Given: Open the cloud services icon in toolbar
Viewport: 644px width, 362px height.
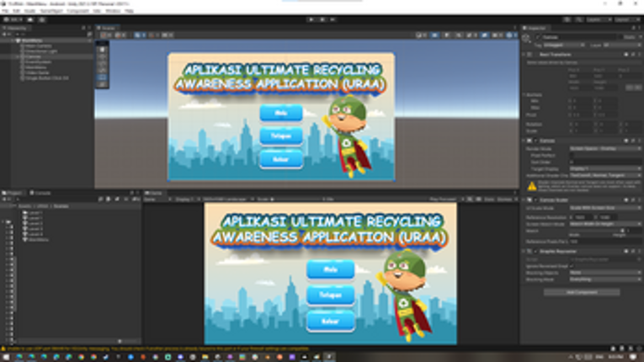Looking at the screenshot, I should (30, 19).
